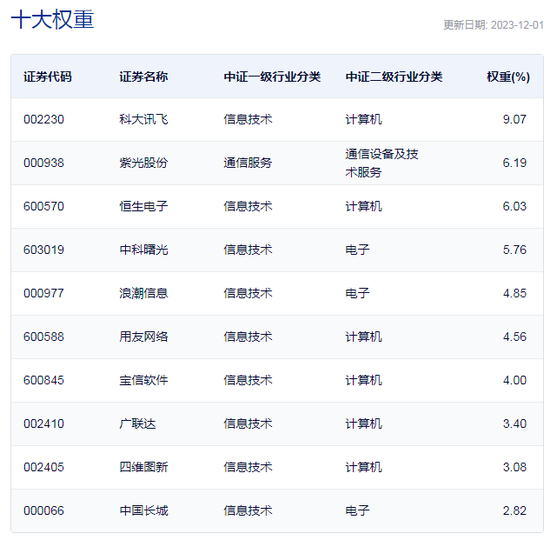Select the 证券代码 column header

[x=47, y=77]
